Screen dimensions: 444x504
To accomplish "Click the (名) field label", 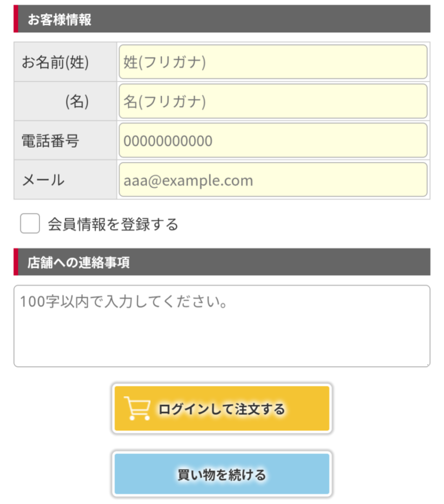I will (77, 101).
